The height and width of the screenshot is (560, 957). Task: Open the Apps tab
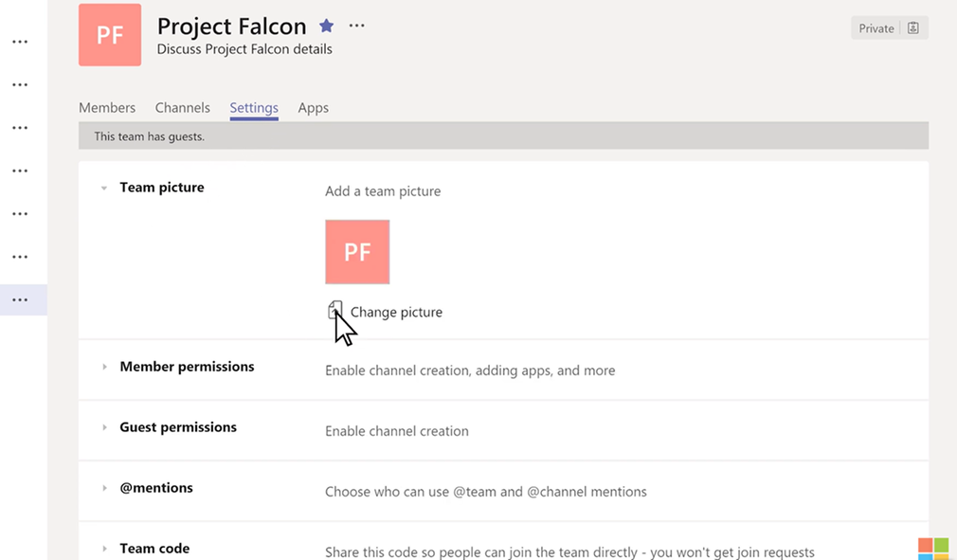click(313, 107)
